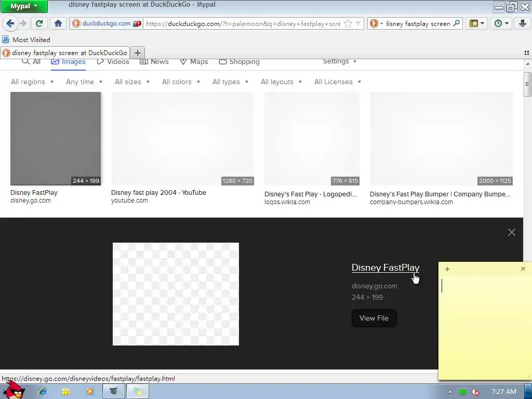Open the "Disney's Fast Play Bumper" title link

pyautogui.click(x=440, y=194)
